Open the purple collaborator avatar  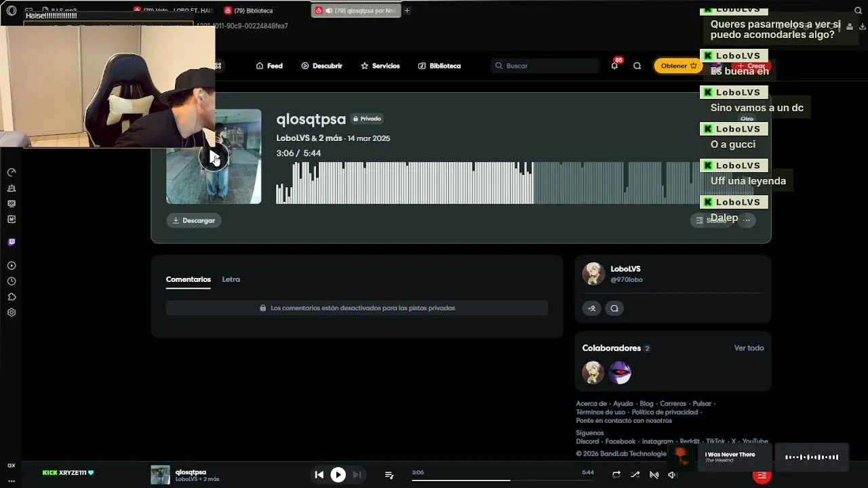(620, 372)
